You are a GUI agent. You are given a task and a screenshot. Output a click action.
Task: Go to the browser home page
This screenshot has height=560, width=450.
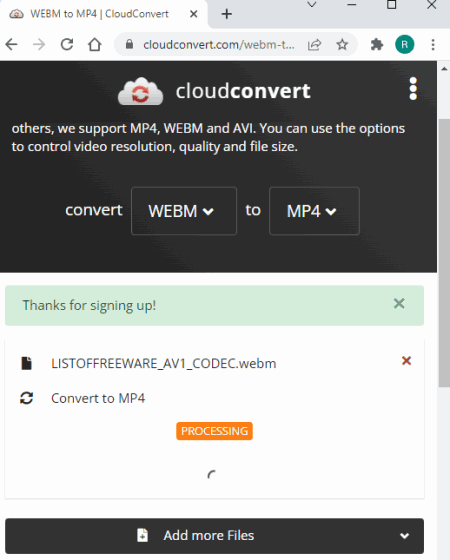point(95,45)
